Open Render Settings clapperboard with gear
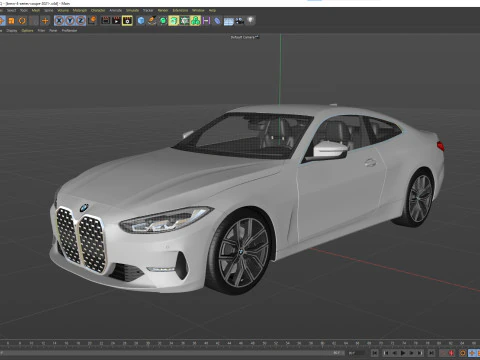 coord(127,21)
